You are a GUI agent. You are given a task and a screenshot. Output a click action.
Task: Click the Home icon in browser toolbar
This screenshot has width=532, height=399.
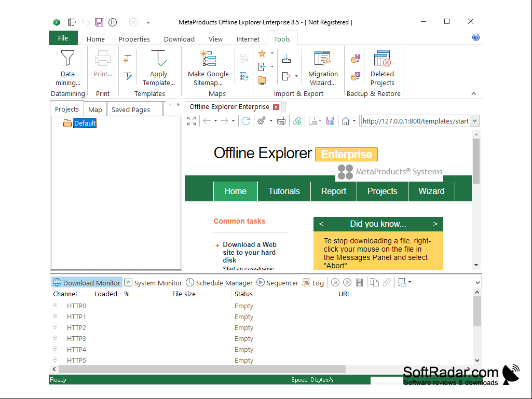click(x=345, y=121)
